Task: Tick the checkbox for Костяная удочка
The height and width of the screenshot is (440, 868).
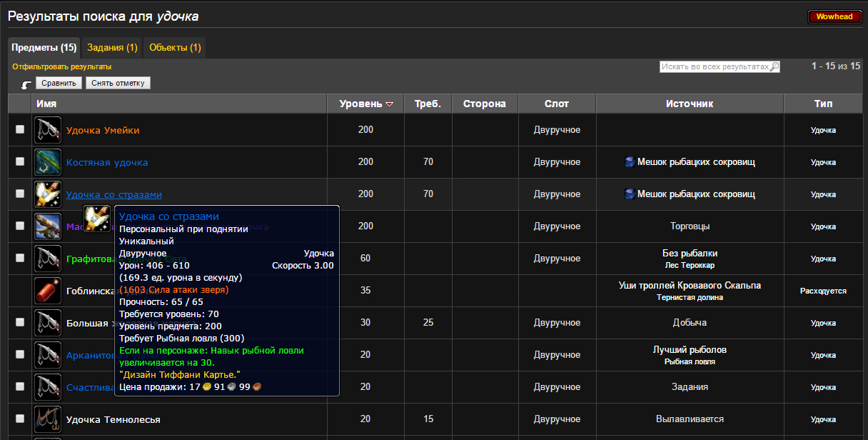Action: 20,161
